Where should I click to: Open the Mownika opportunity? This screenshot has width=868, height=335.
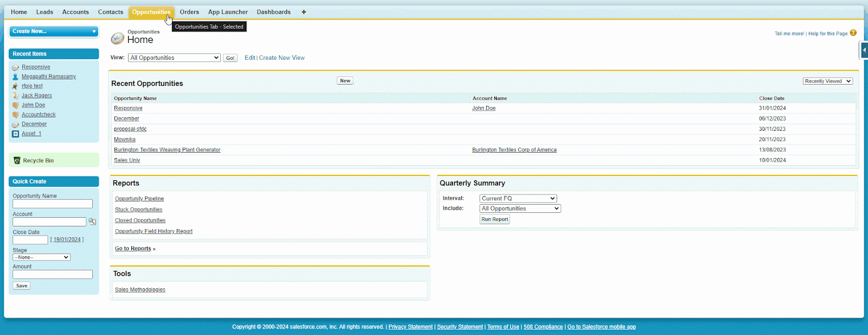click(x=125, y=140)
